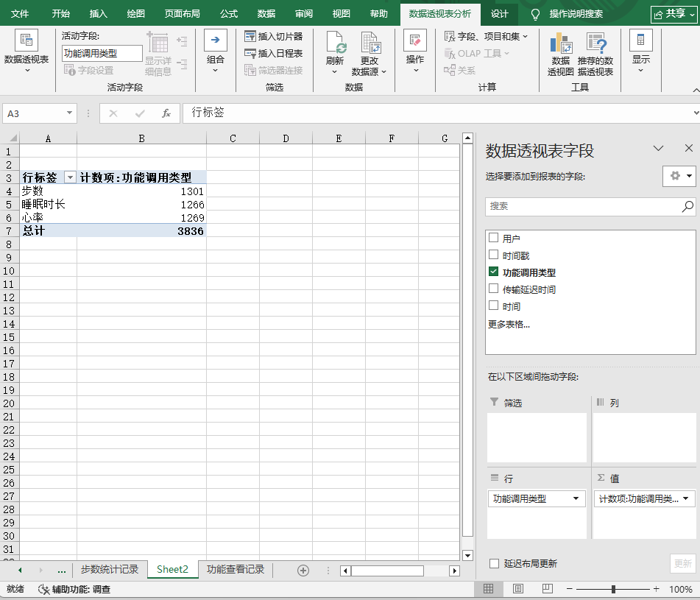This screenshot has width=700, height=600.
Task: Check the 用户 field checkbox
Action: tap(493, 238)
